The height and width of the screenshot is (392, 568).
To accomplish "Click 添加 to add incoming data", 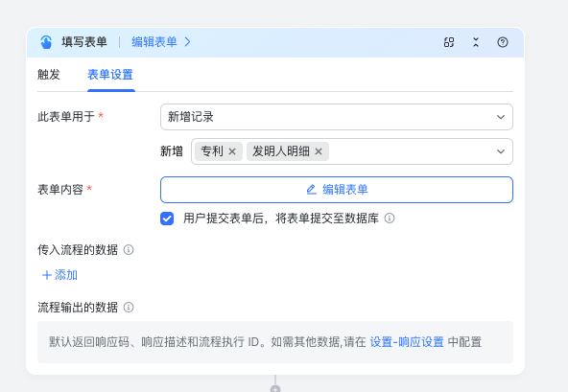I will point(59,275).
